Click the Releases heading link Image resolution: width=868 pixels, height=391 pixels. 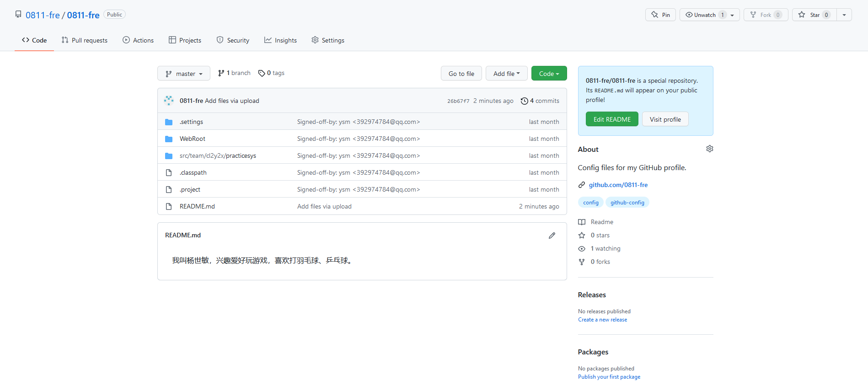click(x=592, y=295)
